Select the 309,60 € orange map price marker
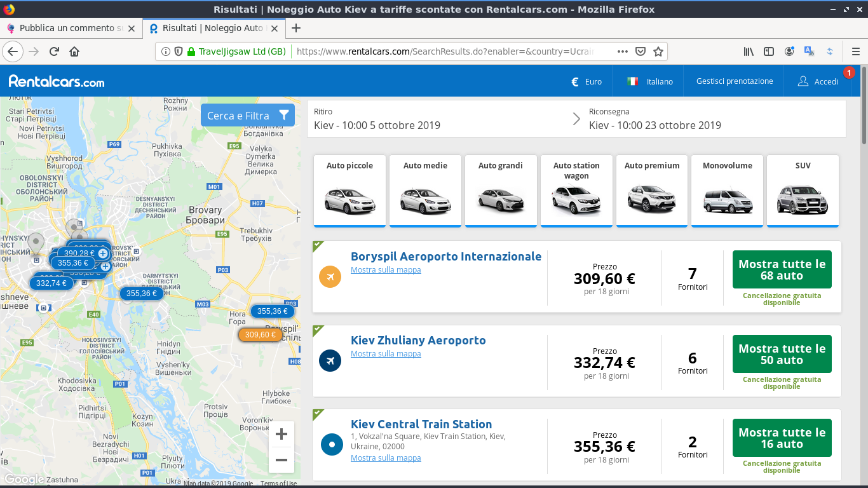Image resolution: width=868 pixels, height=488 pixels. (260, 335)
